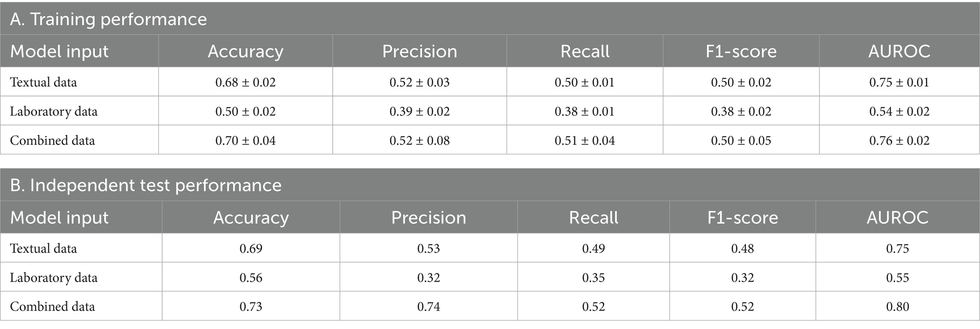Select training Combined data recall 0.51 ± 0.04
The height and width of the screenshot is (329, 980).
click(585, 141)
